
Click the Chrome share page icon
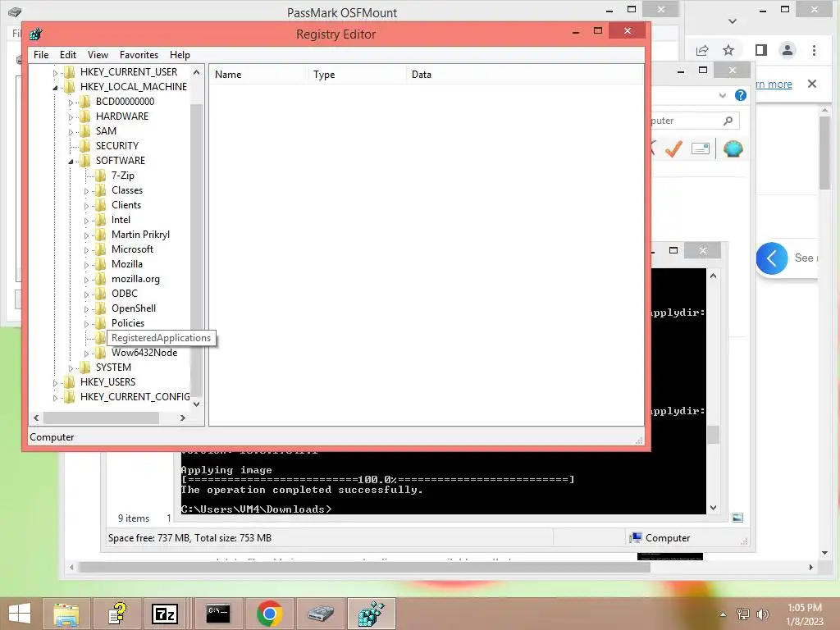[702, 50]
